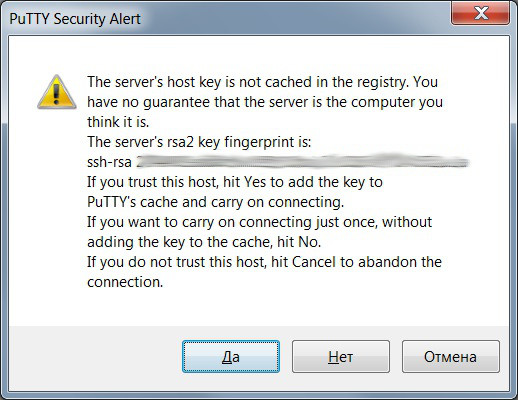Click the 'rsa2 key fingerprint is:' line
Image resolution: width=518 pixels, height=400 pixels.
(x=199, y=142)
